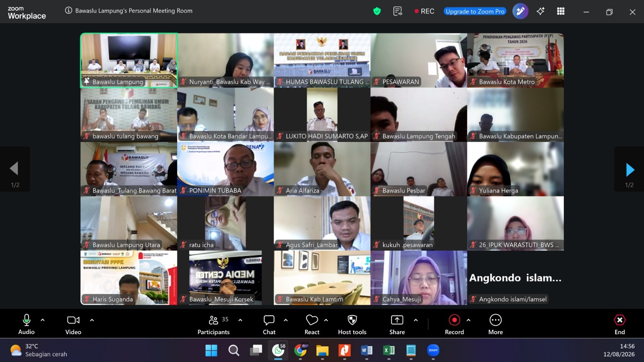
Task: Expand the React options arrow
Action: (x=326, y=320)
